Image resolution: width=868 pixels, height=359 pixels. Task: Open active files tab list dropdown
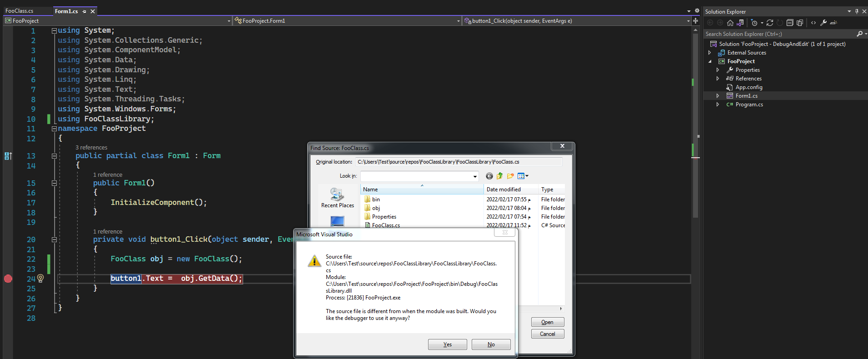(689, 11)
